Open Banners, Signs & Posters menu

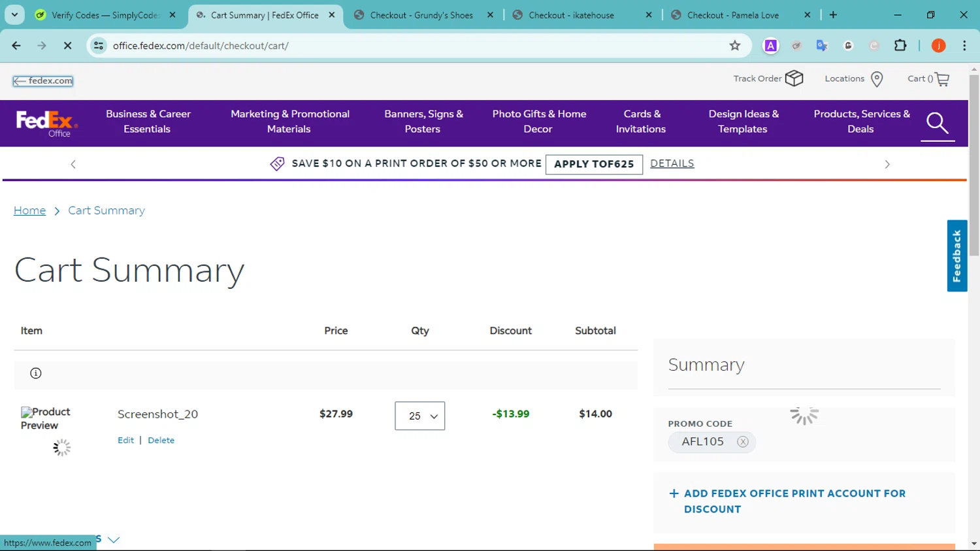pos(423,122)
